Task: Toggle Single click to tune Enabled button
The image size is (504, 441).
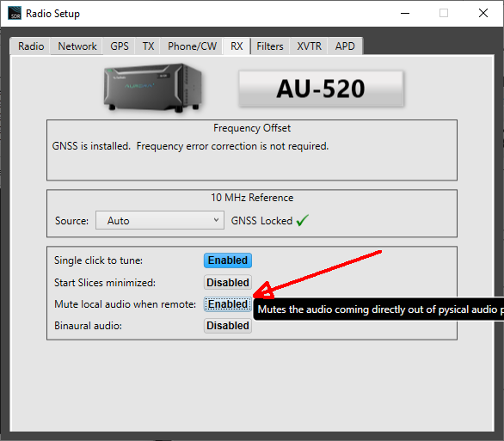Action: pos(228,260)
